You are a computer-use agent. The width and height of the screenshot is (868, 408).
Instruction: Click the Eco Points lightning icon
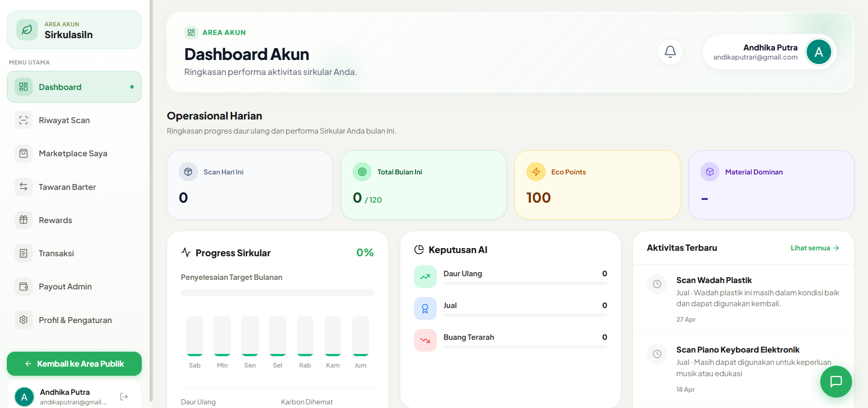click(536, 172)
